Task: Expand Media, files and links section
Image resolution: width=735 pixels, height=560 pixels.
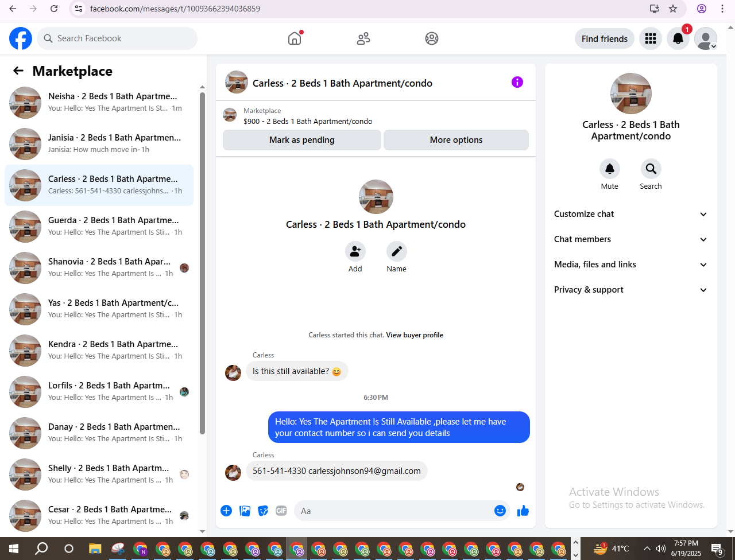Action: coord(630,265)
